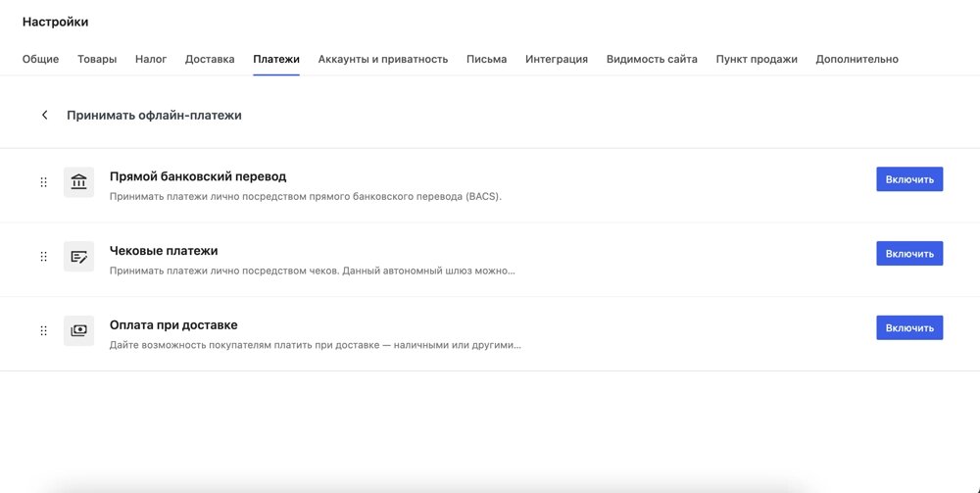Open the Дополнительно tab
The height and width of the screenshot is (493, 980).
tap(857, 60)
